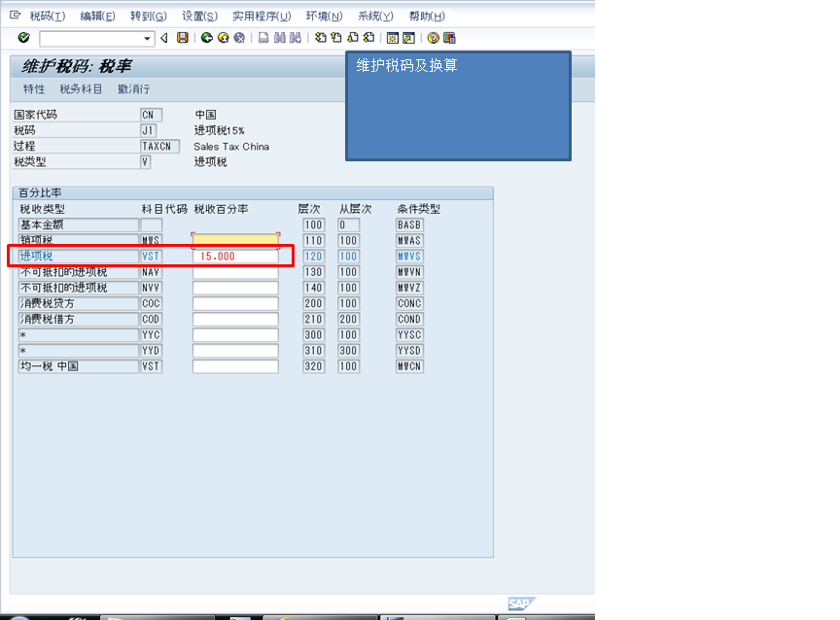
Task: Click tax rate field in NVV row
Action: (235, 288)
